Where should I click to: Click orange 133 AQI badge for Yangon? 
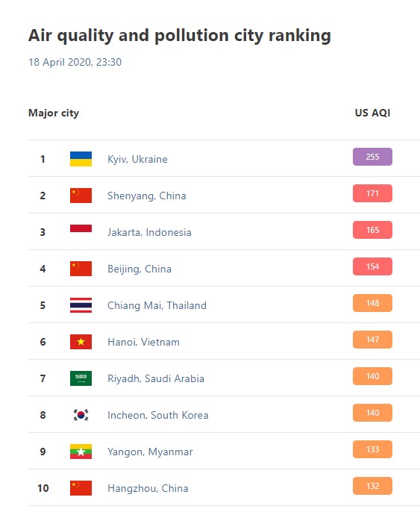point(372,449)
